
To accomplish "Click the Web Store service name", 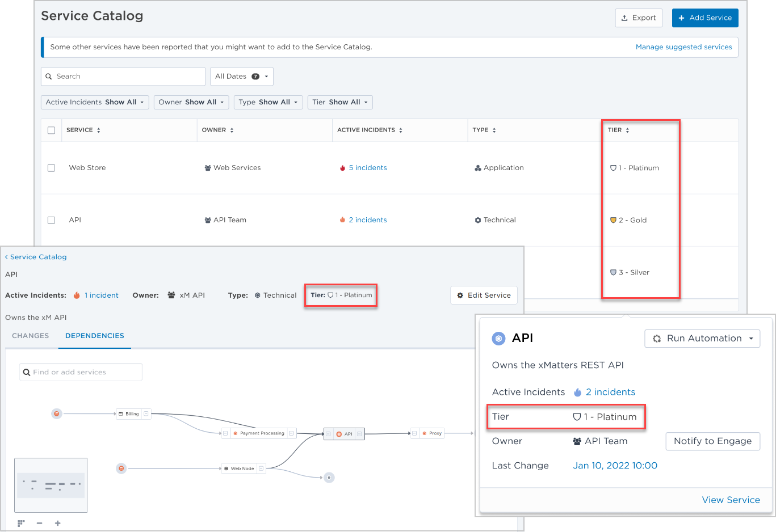I will (87, 168).
